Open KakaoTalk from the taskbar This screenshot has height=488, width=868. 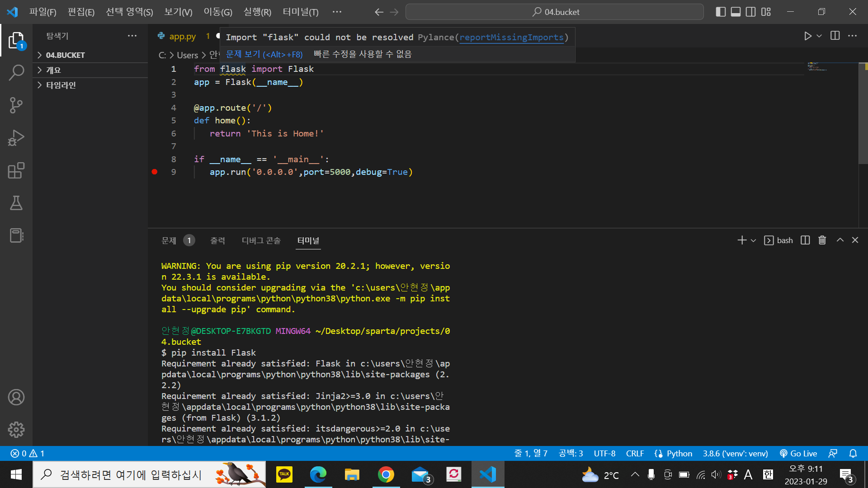(284, 474)
